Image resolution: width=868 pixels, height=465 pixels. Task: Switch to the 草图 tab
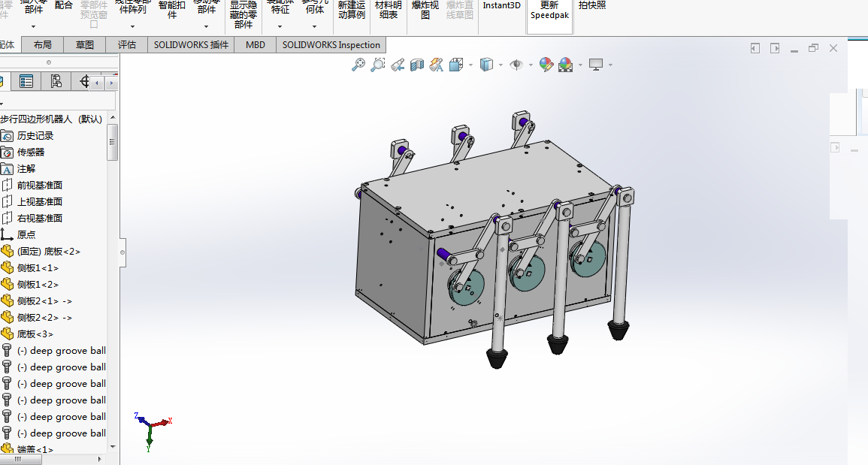coord(85,44)
